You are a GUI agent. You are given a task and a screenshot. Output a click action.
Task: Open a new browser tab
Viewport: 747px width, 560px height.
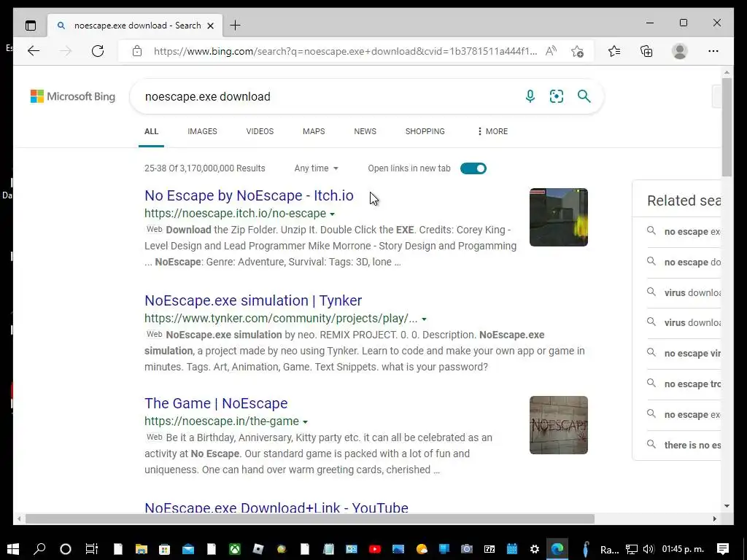[x=236, y=26]
